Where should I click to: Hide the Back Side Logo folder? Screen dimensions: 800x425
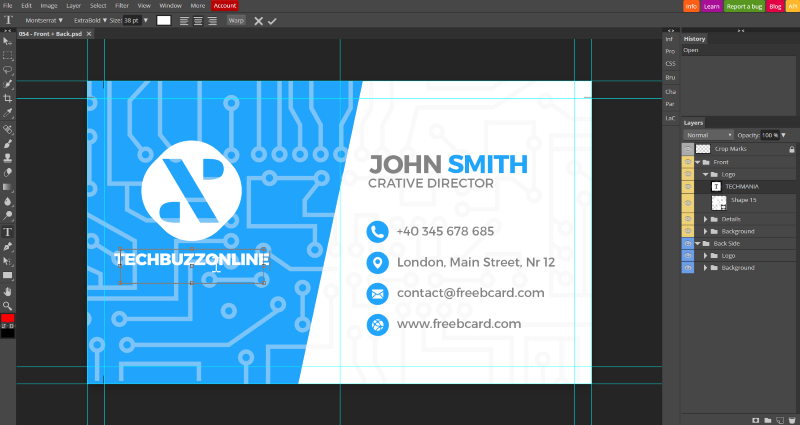tap(688, 256)
